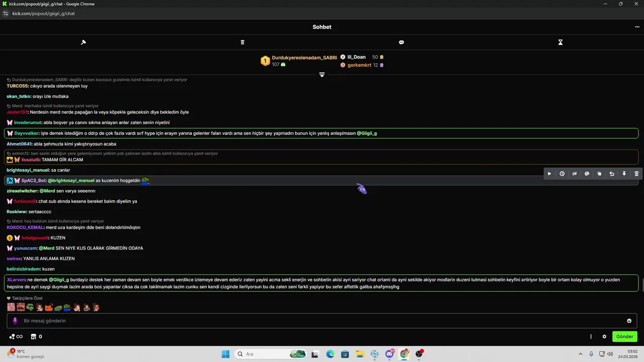This screenshot has height=362, width=644.
Task: Click the reply arrow icon on hovered message
Action: click(x=612, y=174)
